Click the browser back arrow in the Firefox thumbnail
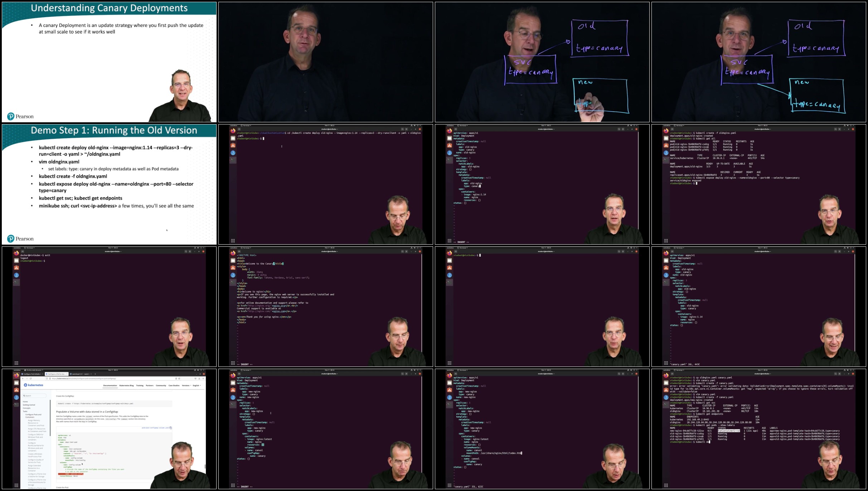This screenshot has width=868, height=491. click(23, 378)
